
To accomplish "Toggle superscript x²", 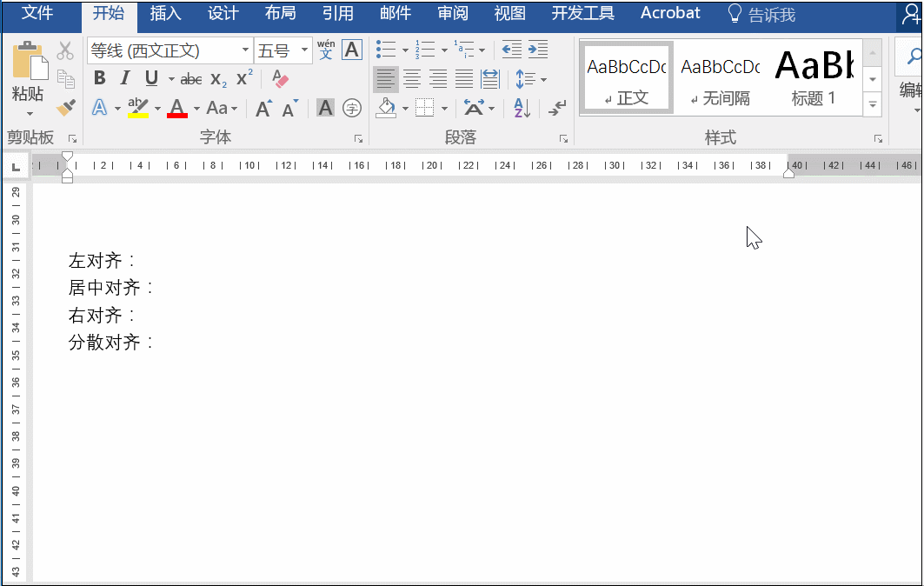I will point(244,78).
